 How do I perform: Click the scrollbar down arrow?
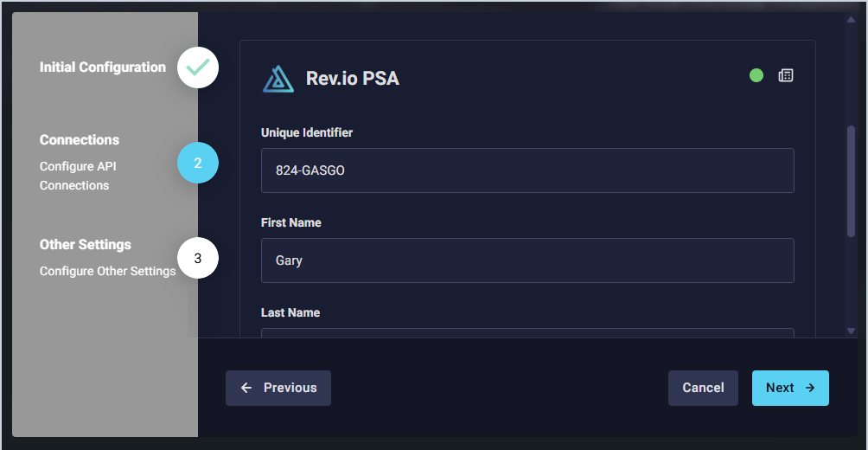(851, 331)
